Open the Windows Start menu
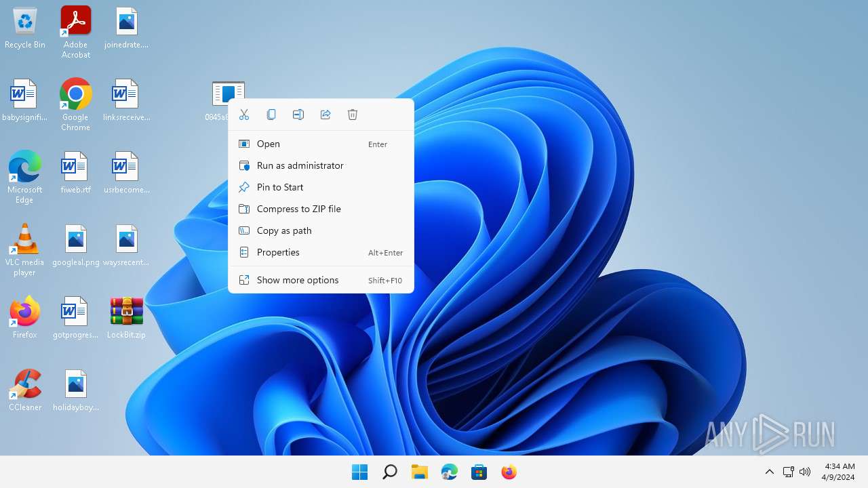The height and width of the screenshot is (488, 868). coord(360,472)
